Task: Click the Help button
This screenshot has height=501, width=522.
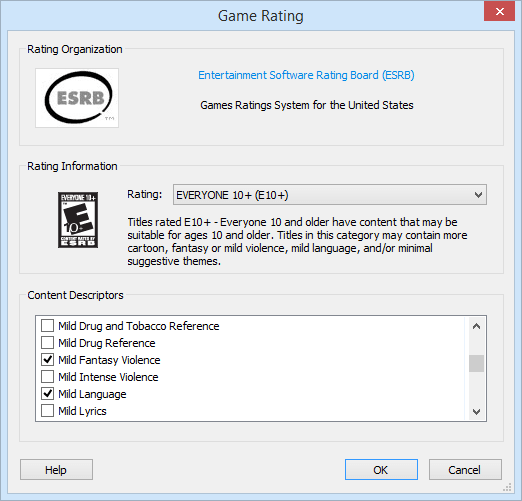Action: [x=56, y=470]
